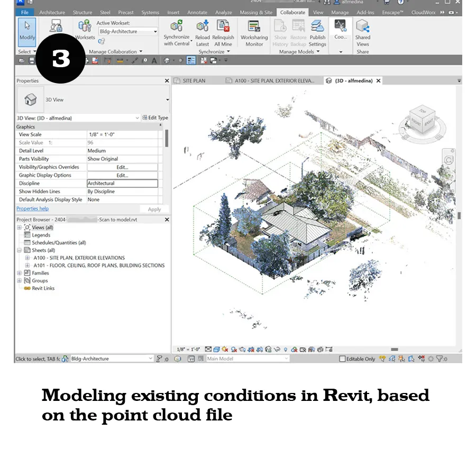This screenshot has height=476, width=476.
Task: Toggle Sun Path icon in view bar
Action: pyautogui.click(x=225, y=350)
